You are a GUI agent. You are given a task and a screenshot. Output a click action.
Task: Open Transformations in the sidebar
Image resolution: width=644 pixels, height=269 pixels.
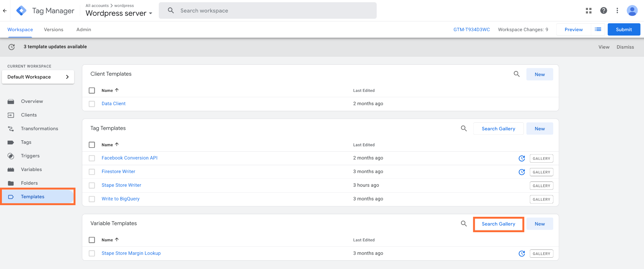click(x=39, y=128)
